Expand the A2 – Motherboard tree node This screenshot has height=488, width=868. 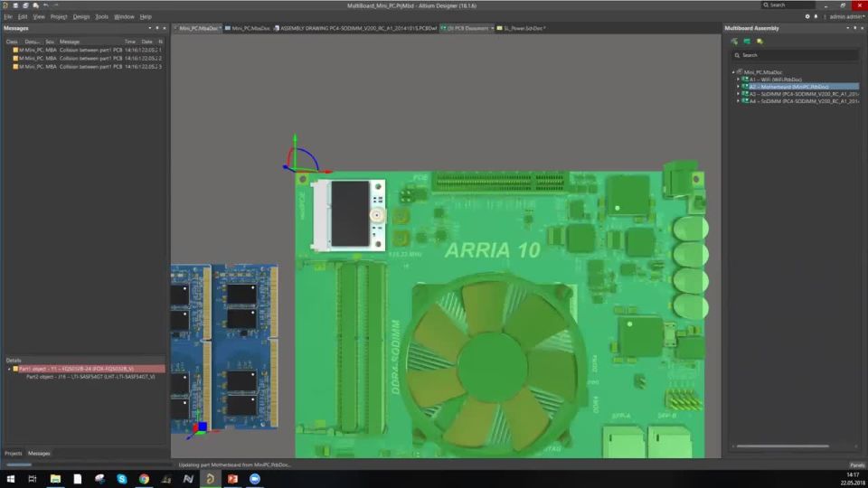point(738,87)
